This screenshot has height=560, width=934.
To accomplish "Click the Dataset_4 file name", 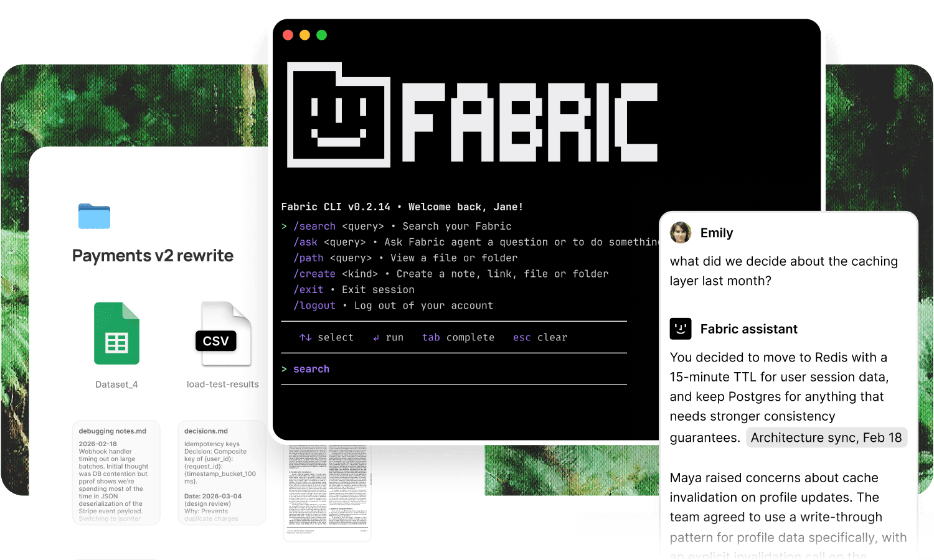I will pos(116,385).
